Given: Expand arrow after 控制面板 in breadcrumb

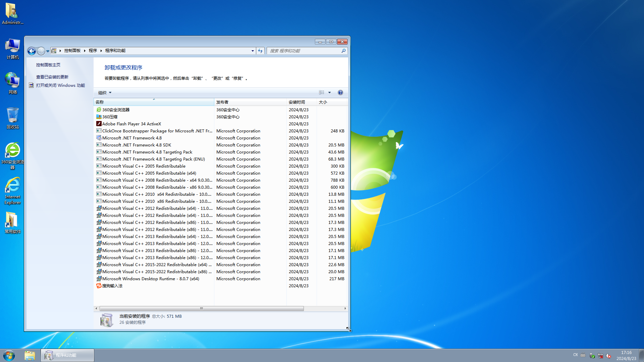Looking at the screenshot, I should tap(85, 51).
